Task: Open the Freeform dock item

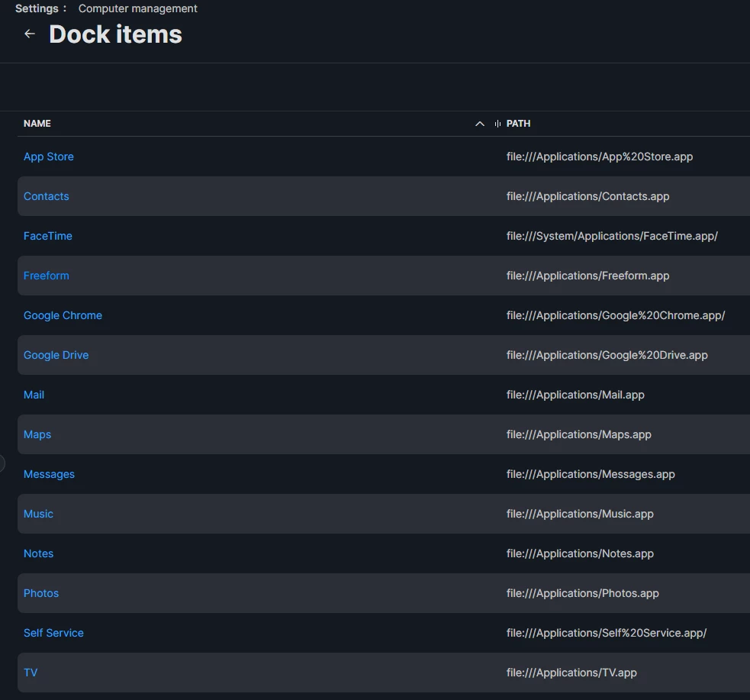Action: tap(47, 276)
